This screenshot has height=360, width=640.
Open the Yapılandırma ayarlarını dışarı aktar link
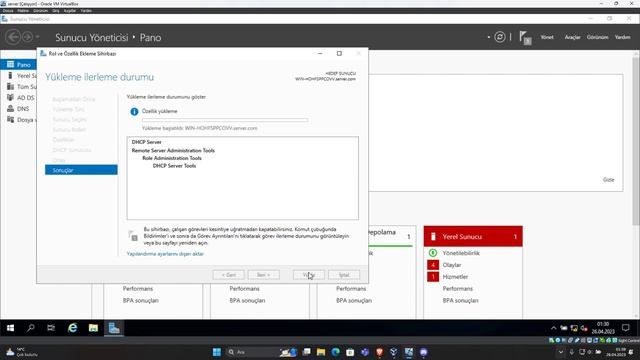point(165,253)
